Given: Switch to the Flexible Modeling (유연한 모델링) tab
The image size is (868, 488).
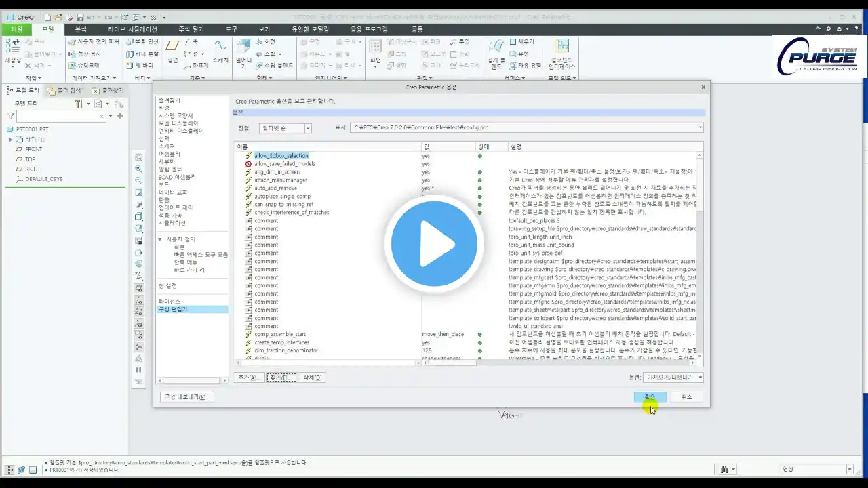Looking at the screenshot, I should coord(310,29).
